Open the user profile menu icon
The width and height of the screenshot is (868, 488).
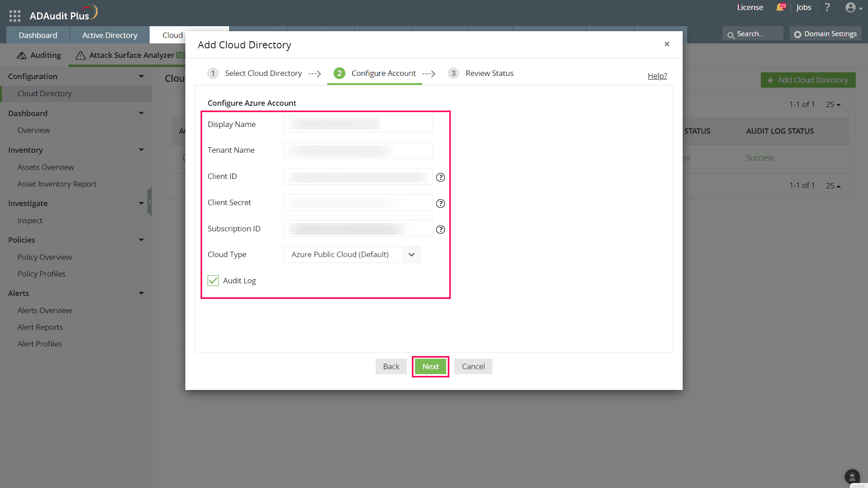click(852, 7)
